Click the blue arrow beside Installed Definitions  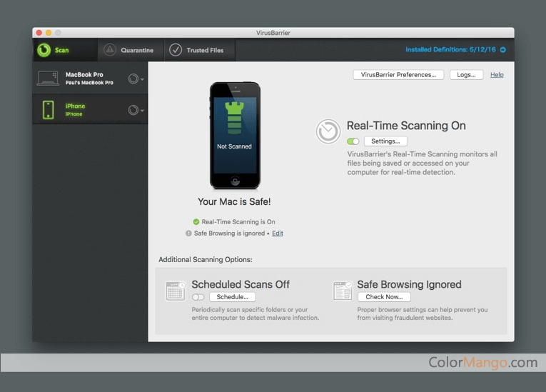503,50
